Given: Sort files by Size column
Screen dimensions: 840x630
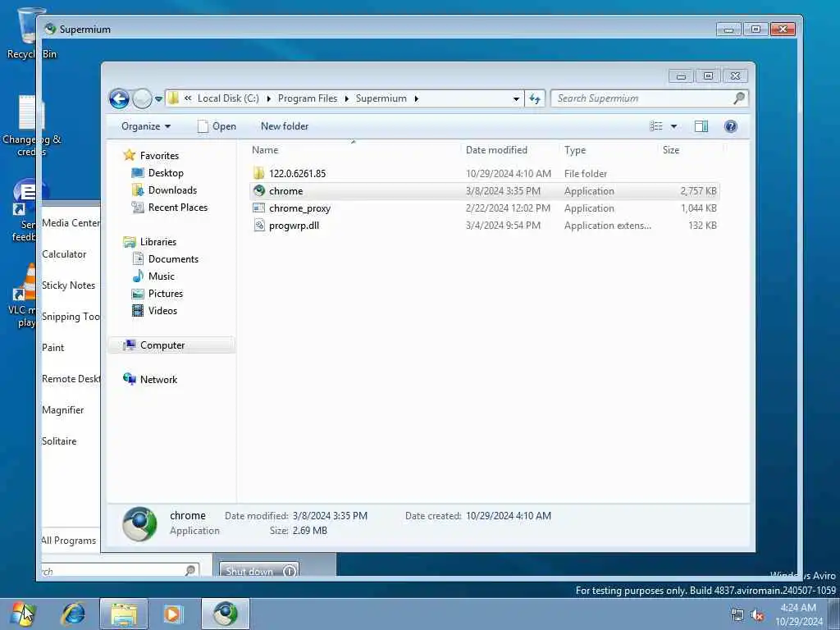Looking at the screenshot, I should 689,150.
